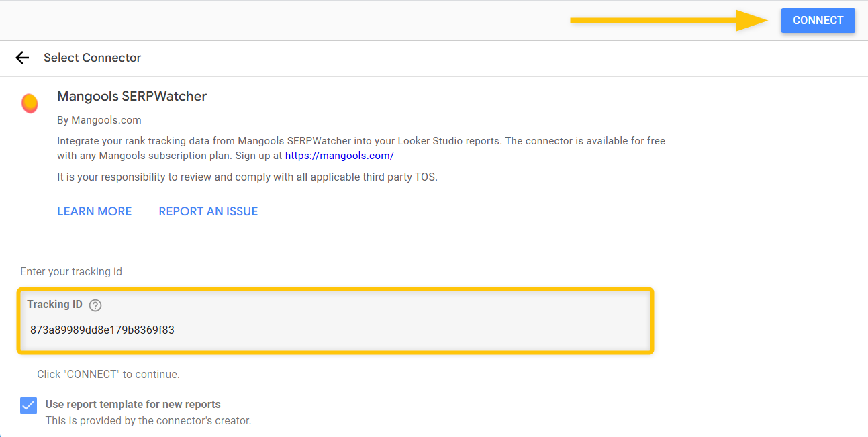Click the 'By Mangools.com' author text

99,120
